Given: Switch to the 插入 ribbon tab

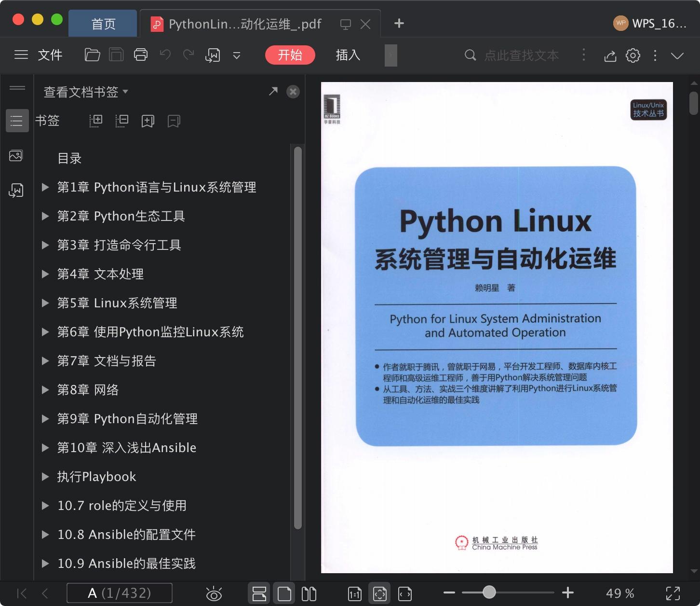Looking at the screenshot, I should 348,55.
